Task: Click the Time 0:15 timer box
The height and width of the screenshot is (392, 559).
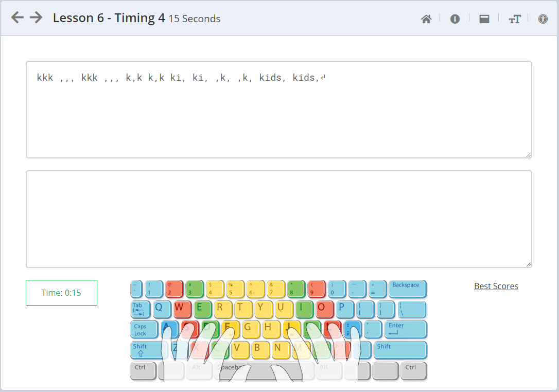Action: [61, 292]
